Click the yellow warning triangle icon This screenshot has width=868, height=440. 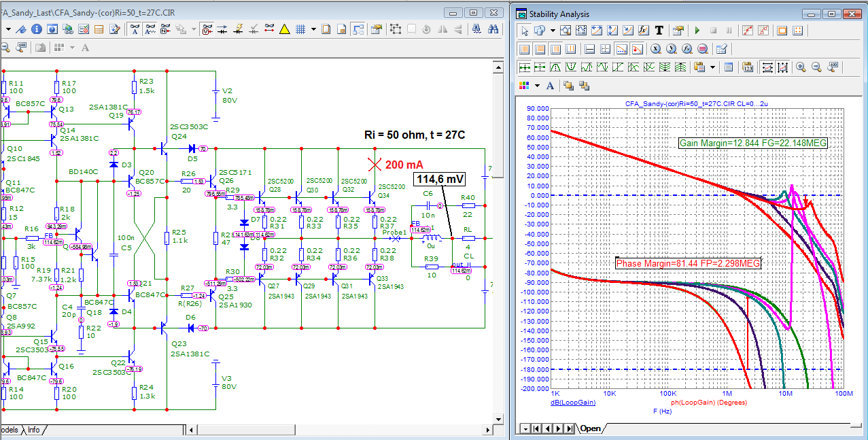285,29
